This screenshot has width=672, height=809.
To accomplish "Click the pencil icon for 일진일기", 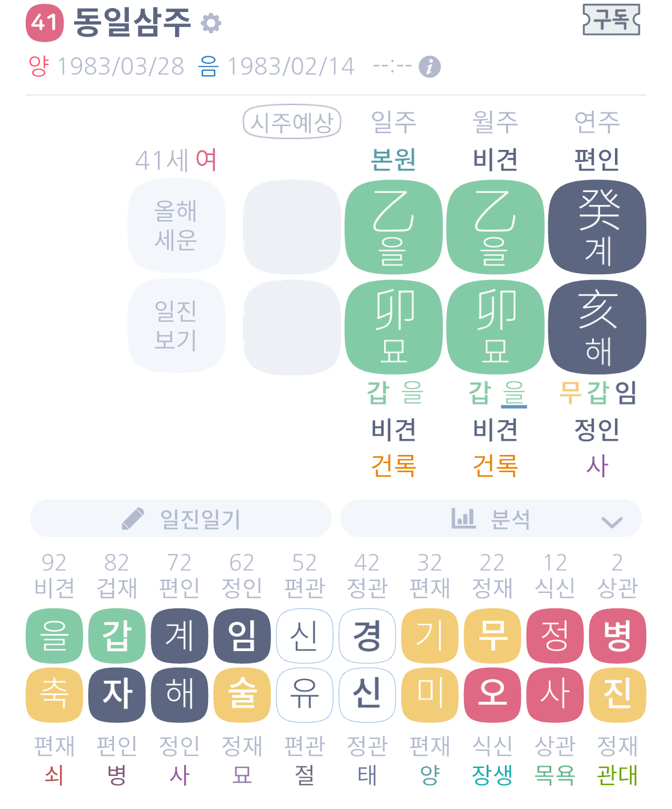I will (x=133, y=519).
